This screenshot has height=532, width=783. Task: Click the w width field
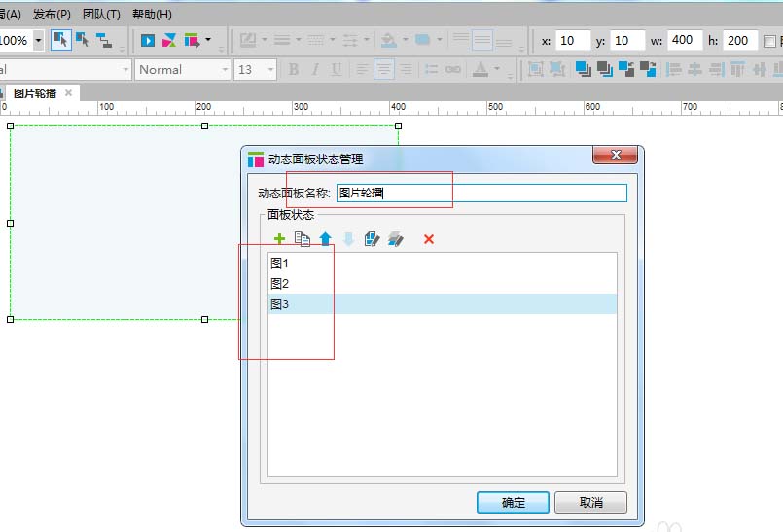tap(684, 41)
